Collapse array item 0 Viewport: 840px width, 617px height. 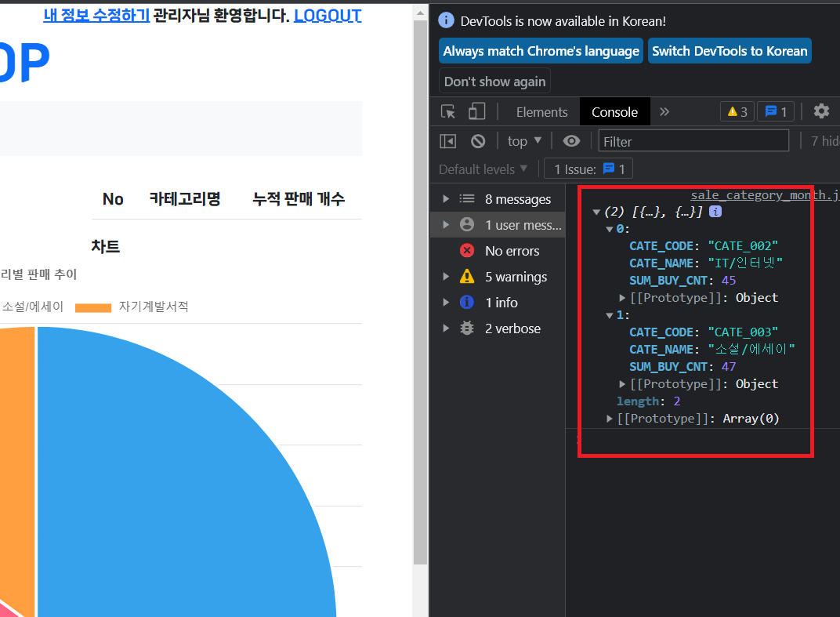[609, 230]
